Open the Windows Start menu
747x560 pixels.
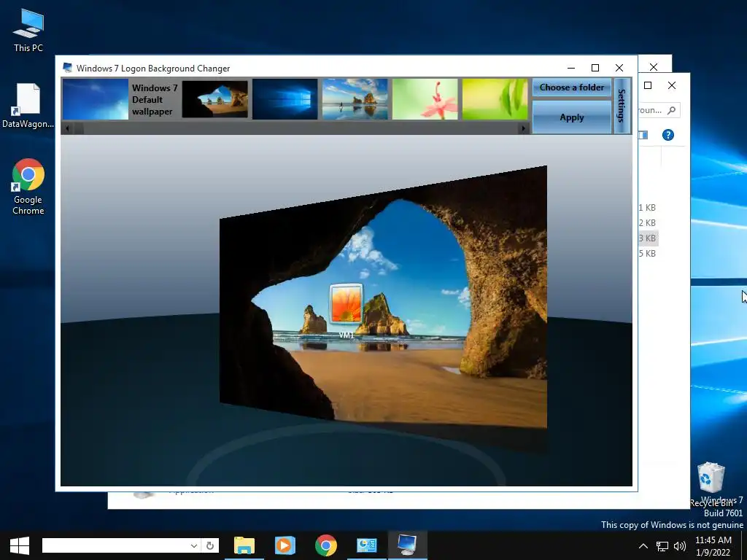[x=20, y=545]
